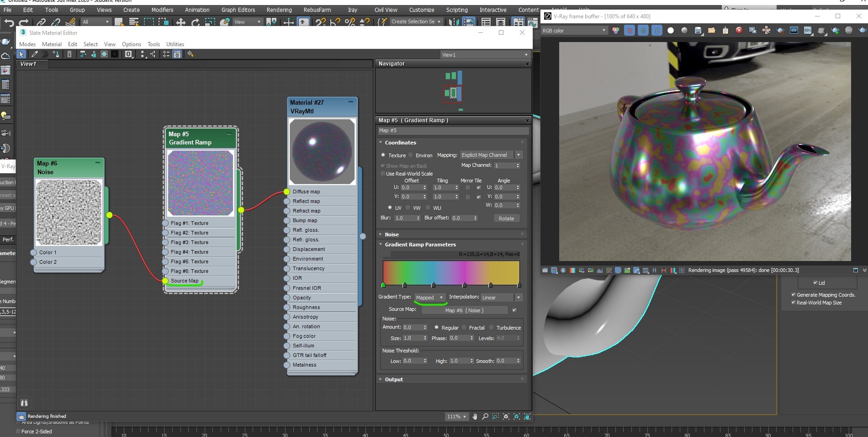This screenshot has width=868, height=437.
Task: Uncheck Generate Mapping Coords
Action: 794,295
